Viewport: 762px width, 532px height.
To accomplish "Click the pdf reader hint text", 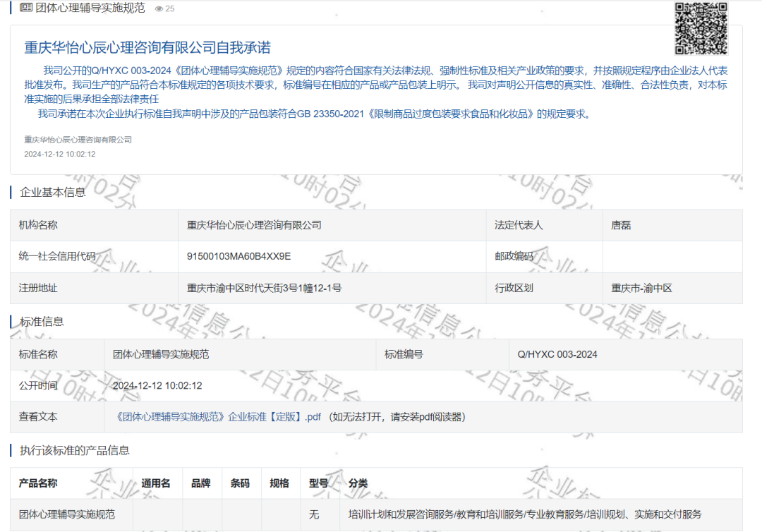I will click(x=397, y=417).
